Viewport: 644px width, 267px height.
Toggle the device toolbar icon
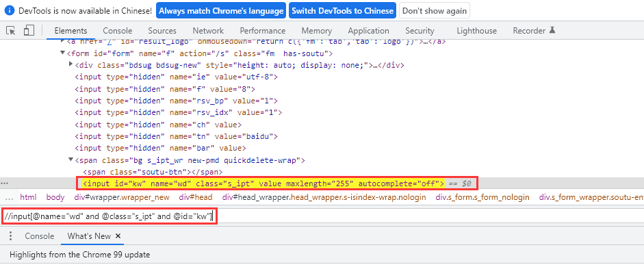[28, 30]
